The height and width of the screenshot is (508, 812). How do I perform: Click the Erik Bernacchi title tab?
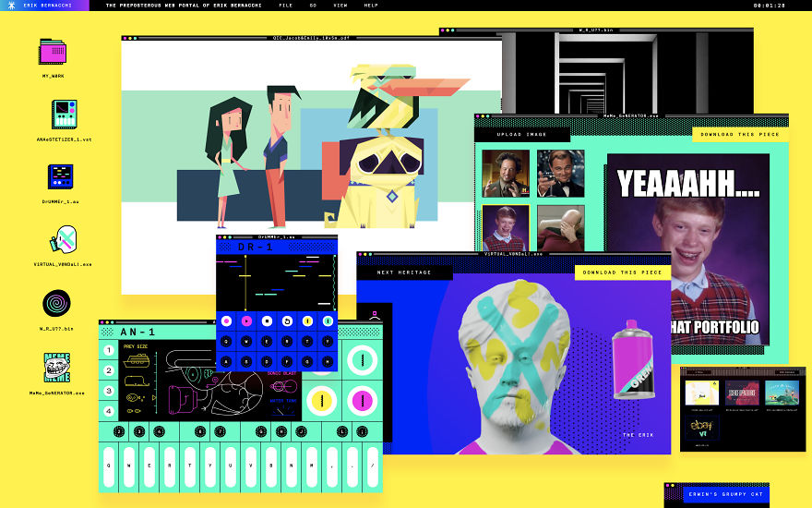pos(44,6)
